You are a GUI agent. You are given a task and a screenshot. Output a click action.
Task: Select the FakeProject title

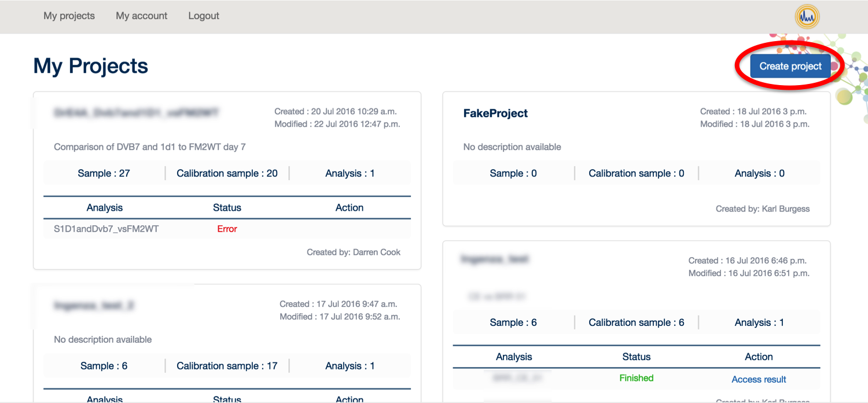[495, 113]
